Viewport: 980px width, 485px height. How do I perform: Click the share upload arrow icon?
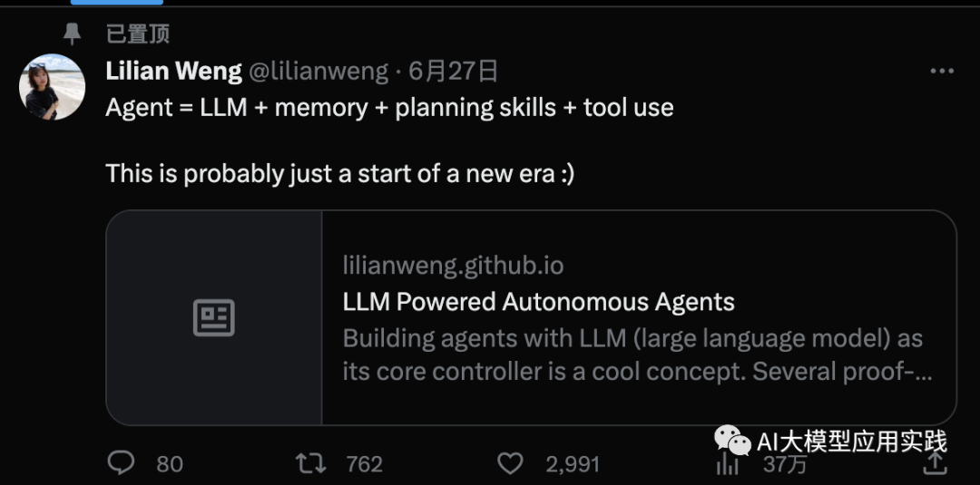click(x=934, y=463)
